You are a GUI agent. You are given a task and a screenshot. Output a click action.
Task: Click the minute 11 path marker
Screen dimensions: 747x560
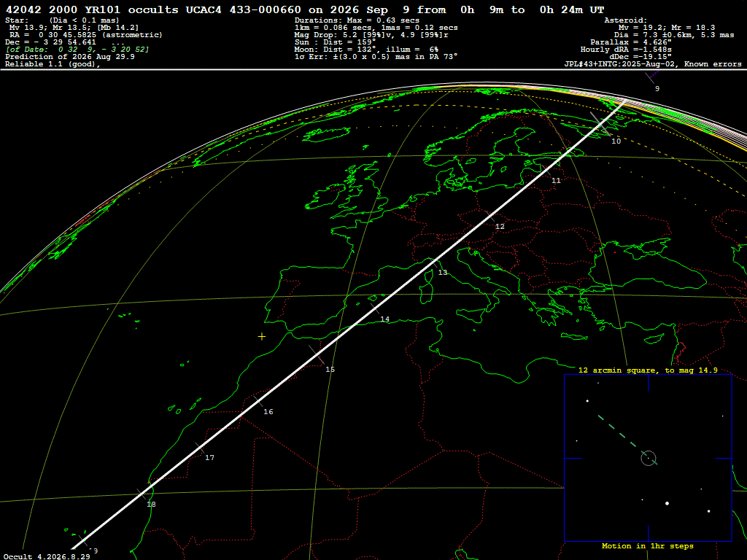(556, 181)
